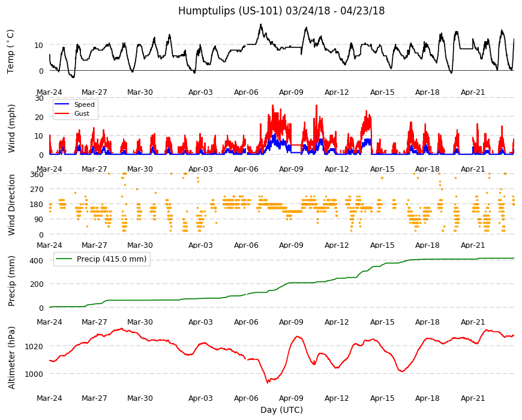The width and height of the screenshot is (522, 420).
Task: Click the Day (UTC) x-axis label
Action: pos(281,410)
